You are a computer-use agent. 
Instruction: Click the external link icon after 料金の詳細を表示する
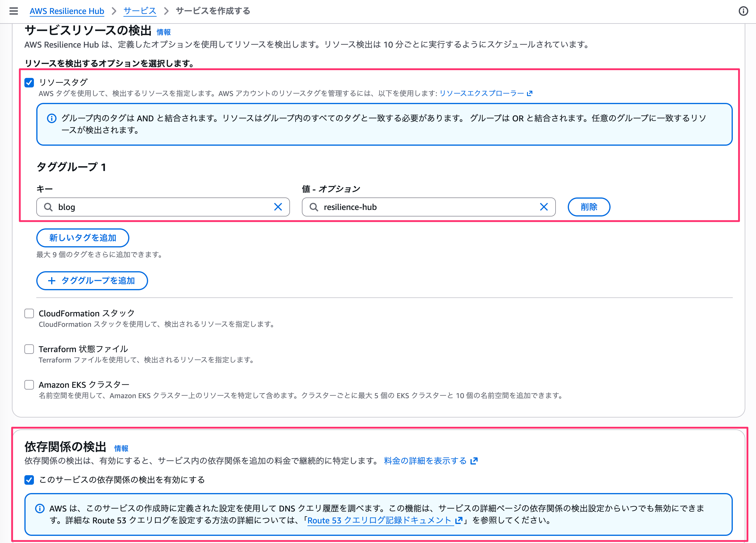(x=474, y=461)
